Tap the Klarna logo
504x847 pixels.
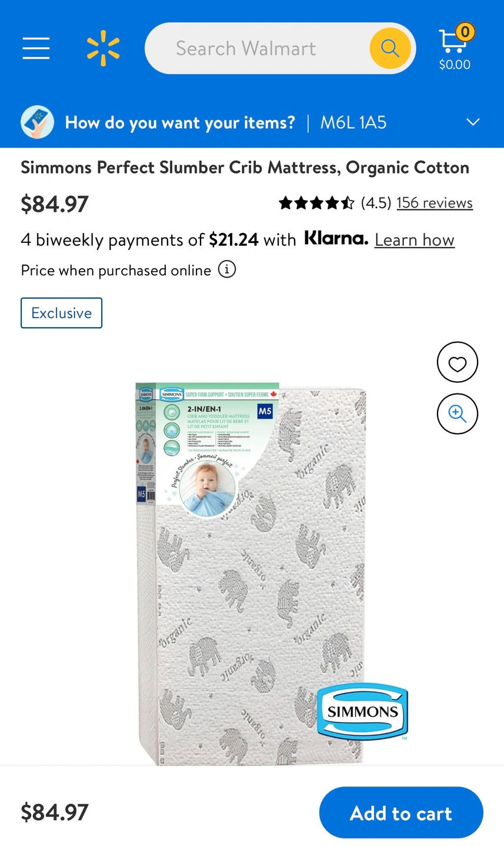coord(336,239)
